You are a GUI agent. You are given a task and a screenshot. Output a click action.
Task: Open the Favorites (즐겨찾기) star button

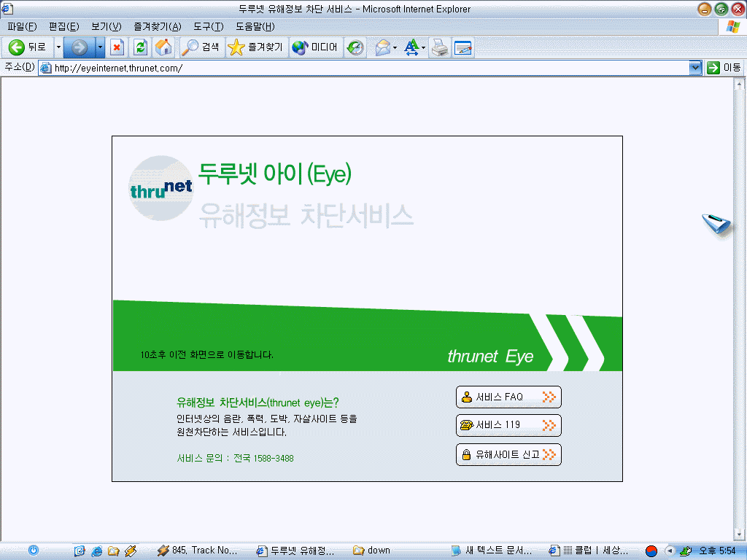point(255,47)
